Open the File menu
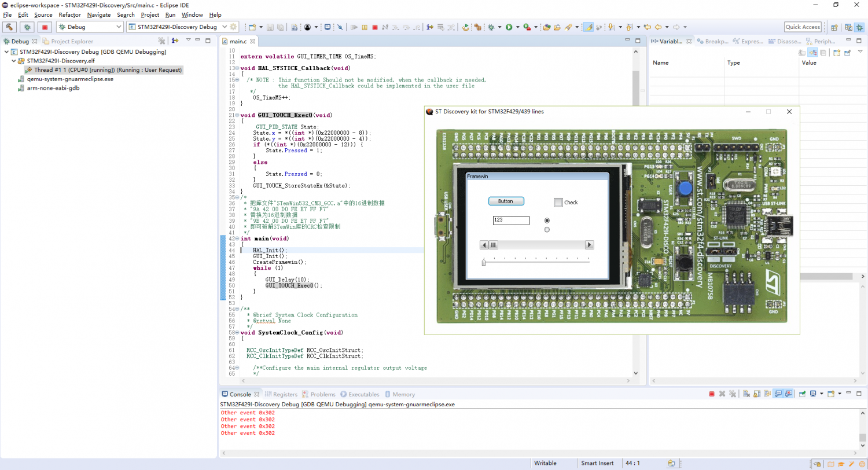 click(x=8, y=14)
